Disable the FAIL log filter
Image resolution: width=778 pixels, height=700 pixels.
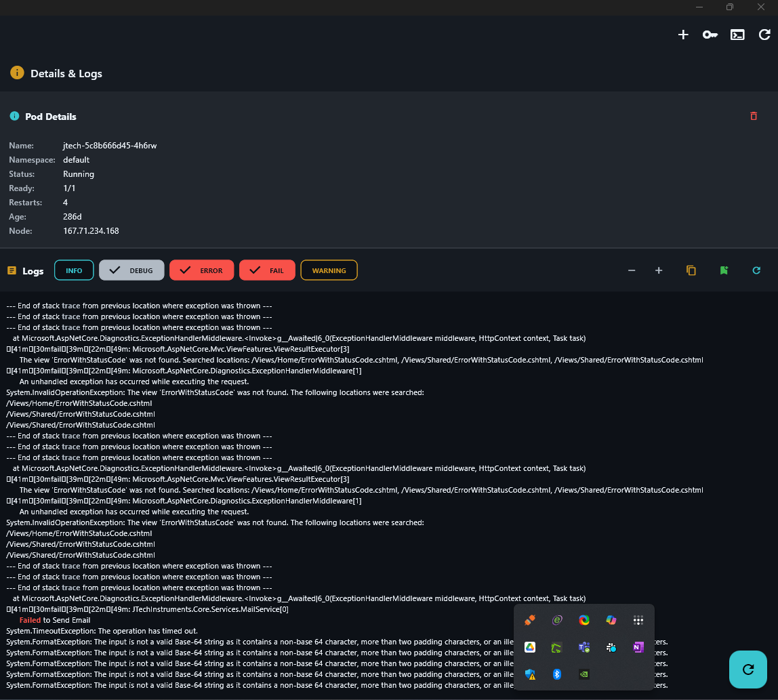(x=267, y=270)
